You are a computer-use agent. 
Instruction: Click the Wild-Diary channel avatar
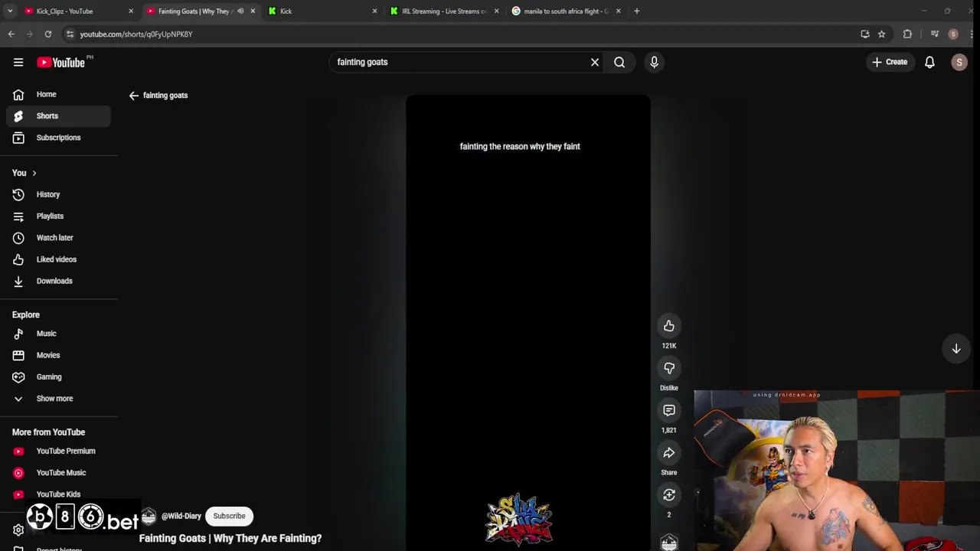149,517
